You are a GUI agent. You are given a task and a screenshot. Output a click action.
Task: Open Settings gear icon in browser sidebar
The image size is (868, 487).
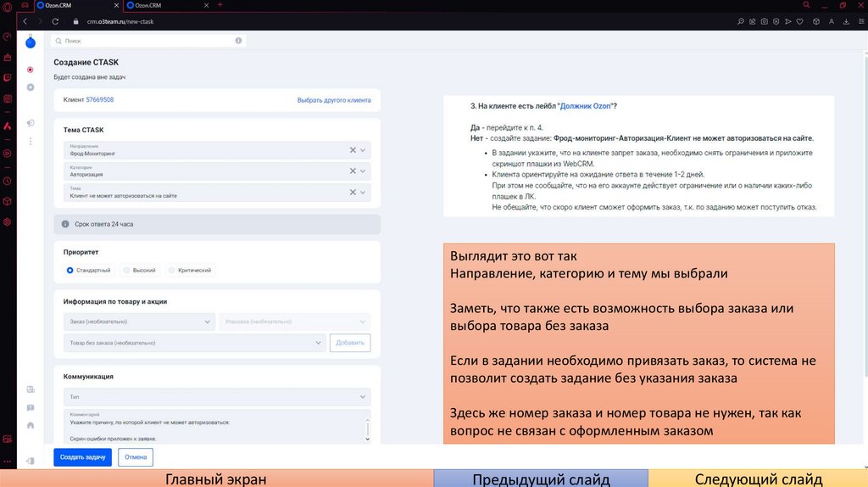[7, 222]
